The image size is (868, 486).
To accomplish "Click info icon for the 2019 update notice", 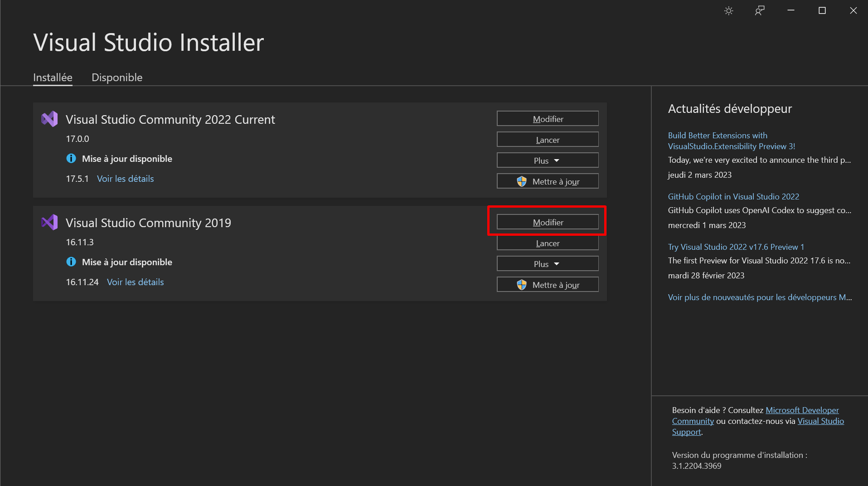I will [71, 262].
